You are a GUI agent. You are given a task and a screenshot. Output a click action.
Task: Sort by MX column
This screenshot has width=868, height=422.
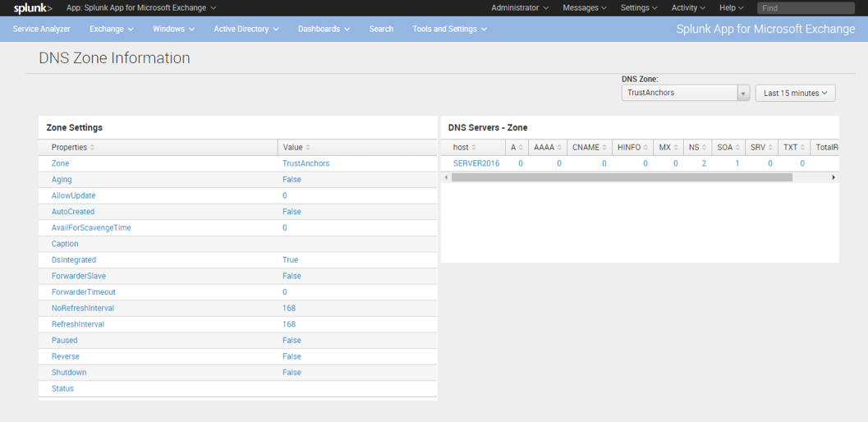668,147
